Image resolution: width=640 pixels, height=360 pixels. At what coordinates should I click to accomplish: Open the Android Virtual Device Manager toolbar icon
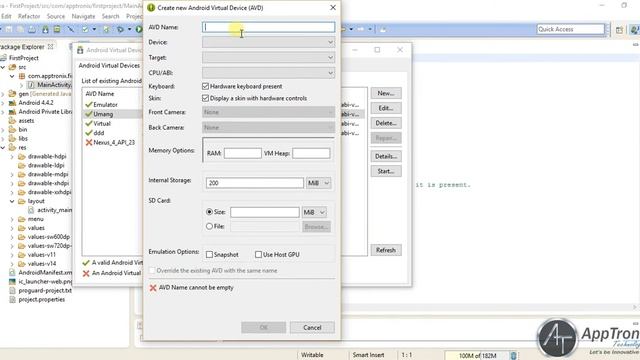57,29
